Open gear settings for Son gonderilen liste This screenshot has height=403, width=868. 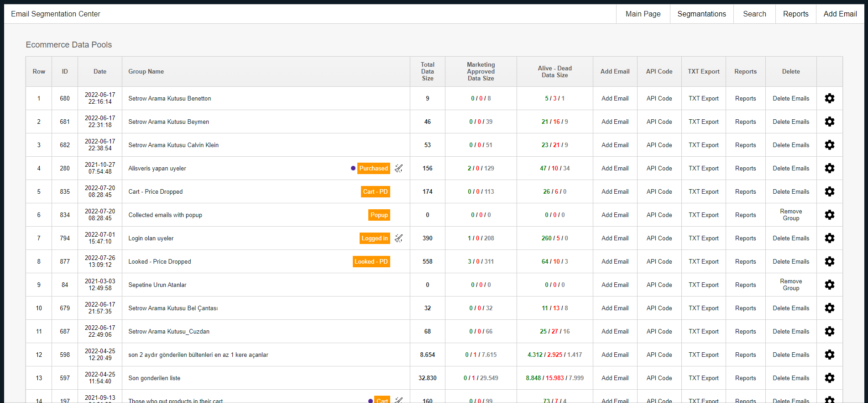830,378
